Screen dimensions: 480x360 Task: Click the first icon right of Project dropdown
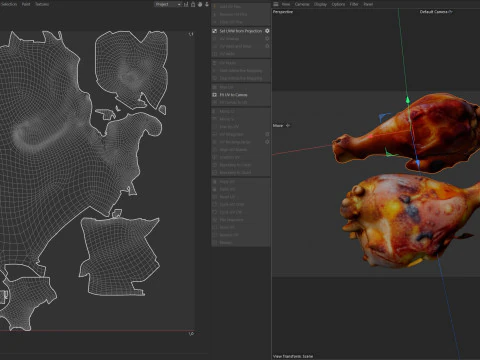point(186,4)
